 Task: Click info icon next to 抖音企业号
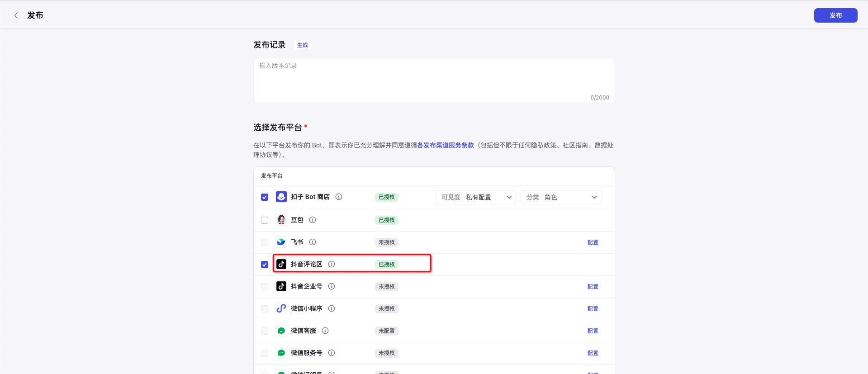pos(332,286)
